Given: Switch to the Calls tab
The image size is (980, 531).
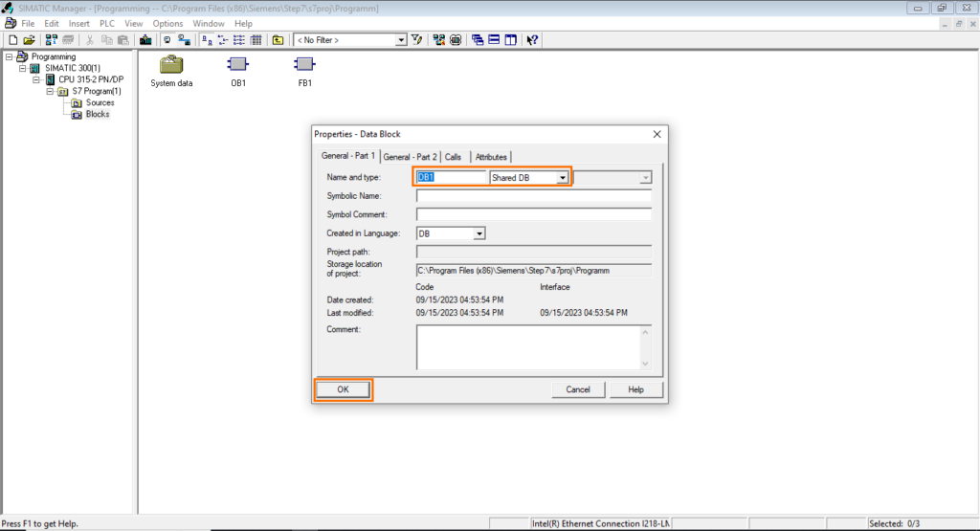Looking at the screenshot, I should click(453, 157).
